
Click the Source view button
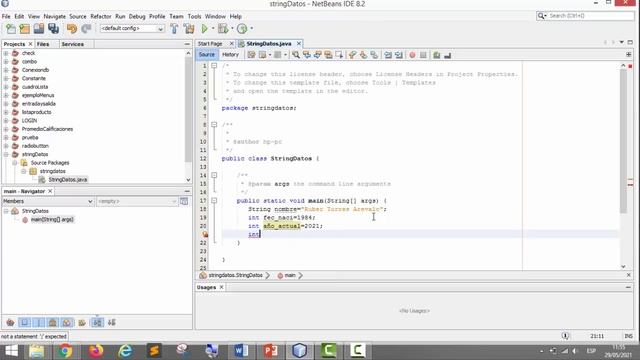point(207,55)
